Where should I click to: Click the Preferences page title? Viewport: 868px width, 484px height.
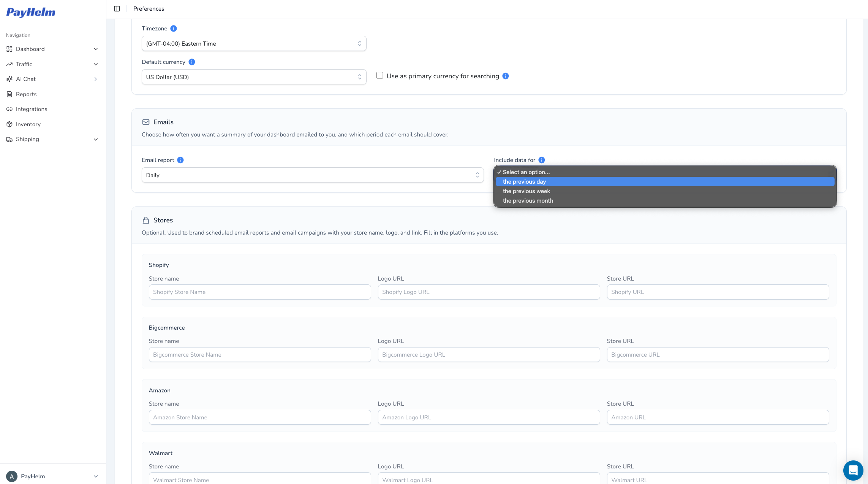tap(149, 9)
